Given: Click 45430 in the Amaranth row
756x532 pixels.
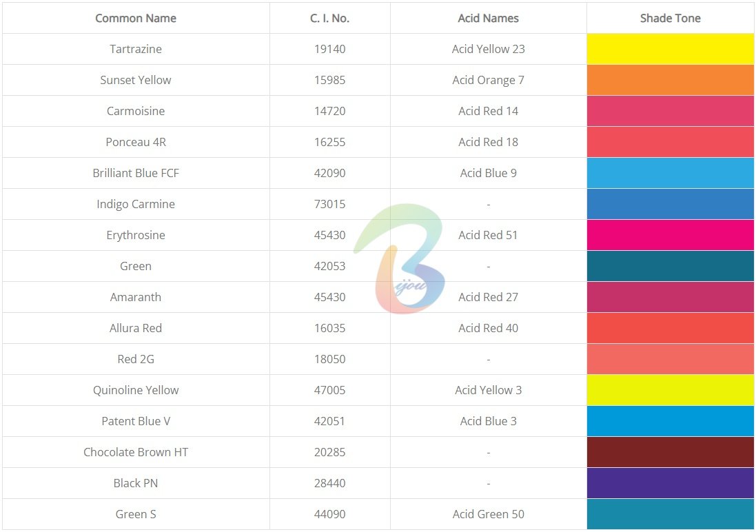Looking at the screenshot, I should [330, 297].
